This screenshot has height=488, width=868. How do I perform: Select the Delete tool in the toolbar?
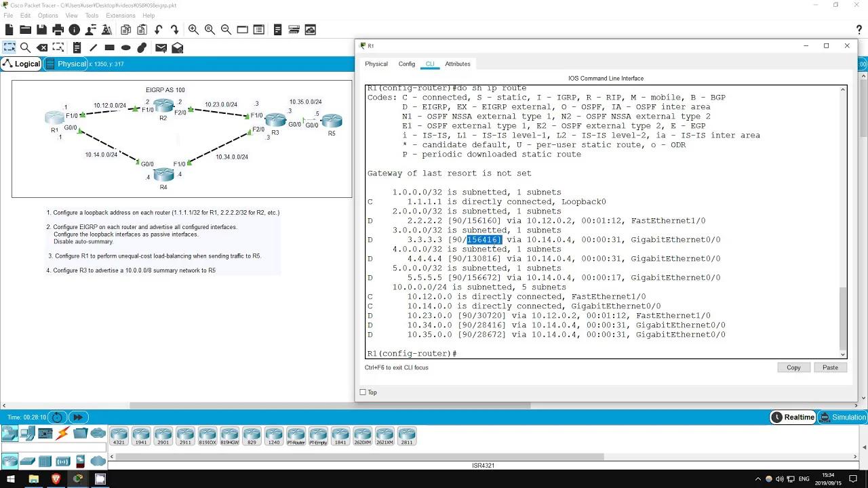41,47
